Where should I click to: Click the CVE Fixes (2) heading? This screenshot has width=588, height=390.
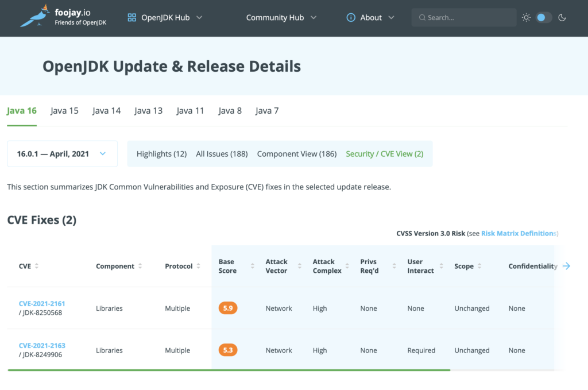coord(41,220)
